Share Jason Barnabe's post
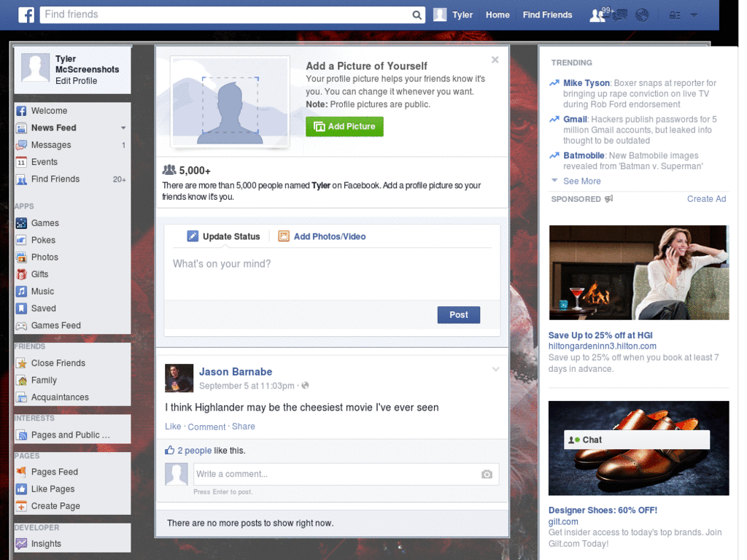 244,426
